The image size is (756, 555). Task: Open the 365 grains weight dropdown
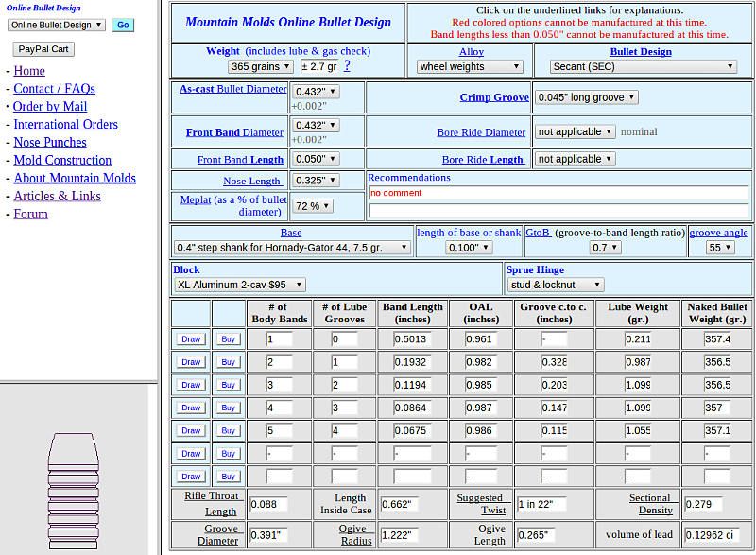[261, 66]
